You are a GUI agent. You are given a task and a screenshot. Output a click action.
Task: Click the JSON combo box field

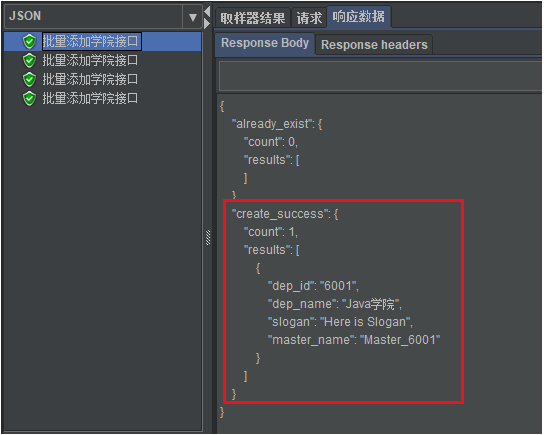coord(103,17)
